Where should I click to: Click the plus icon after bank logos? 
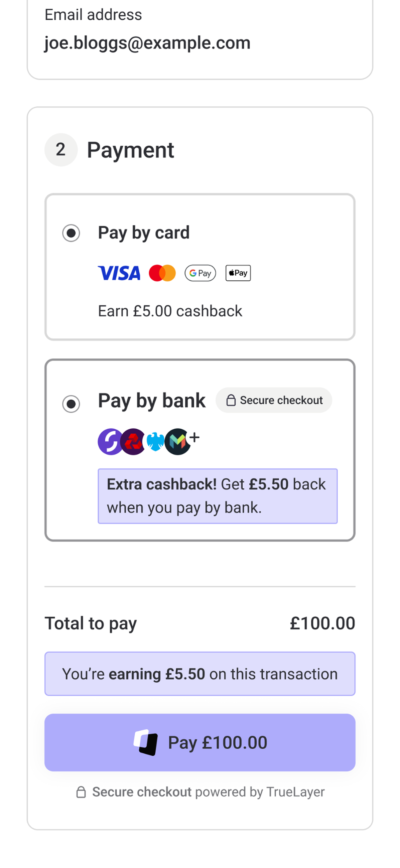194,437
